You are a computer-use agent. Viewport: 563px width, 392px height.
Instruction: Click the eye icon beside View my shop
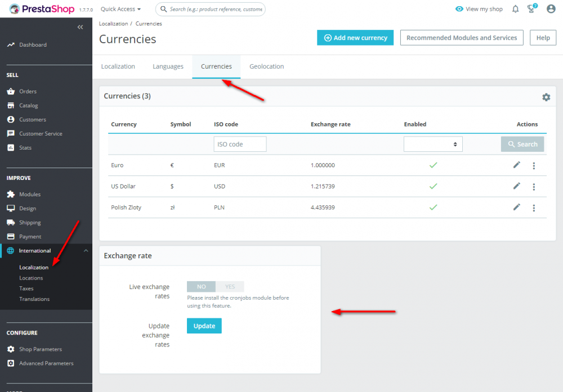click(x=459, y=9)
